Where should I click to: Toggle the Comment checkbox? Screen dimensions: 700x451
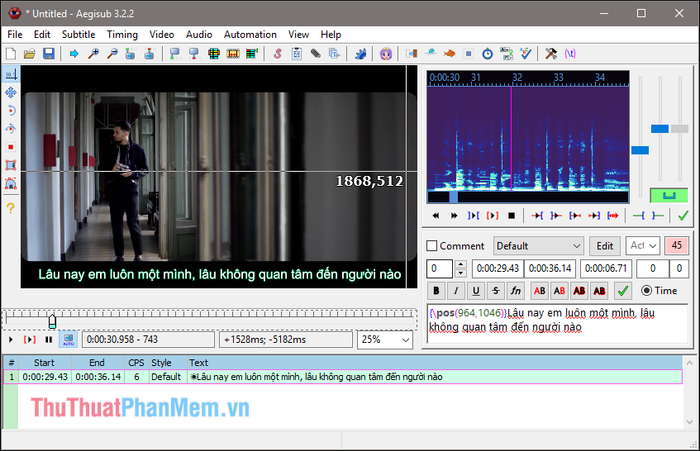click(432, 246)
